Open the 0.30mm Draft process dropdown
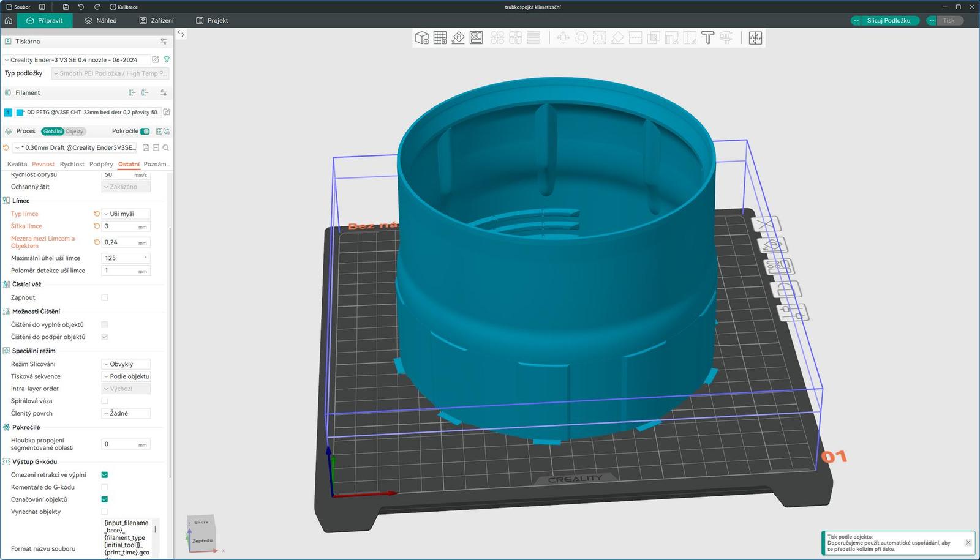980x560 pixels. pos(76,147)
